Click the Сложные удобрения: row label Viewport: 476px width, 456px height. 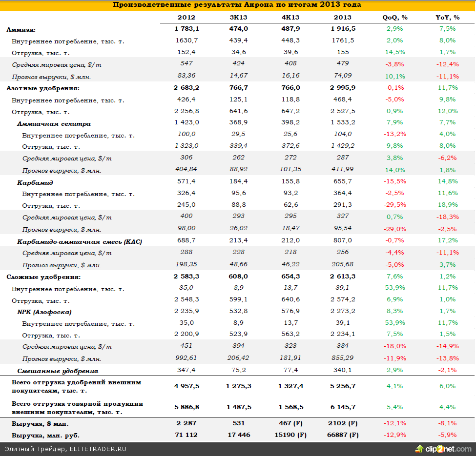click(43, 277)
